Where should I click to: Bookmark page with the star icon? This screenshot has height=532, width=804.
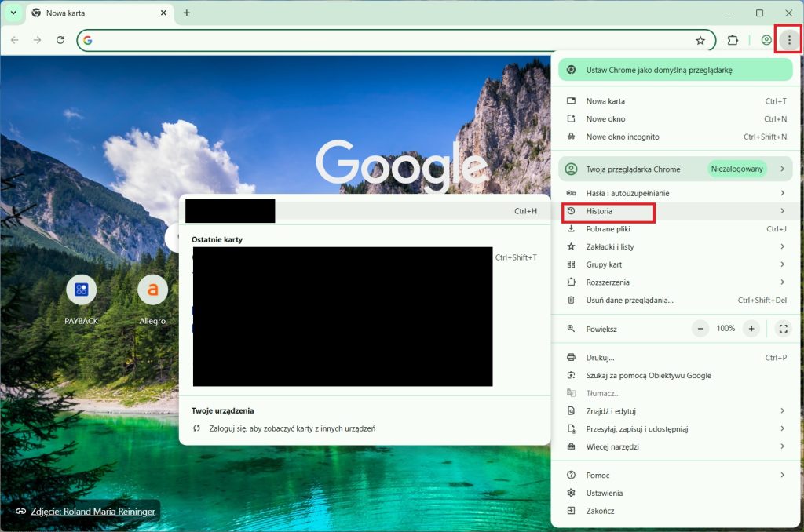coord(700,40)
